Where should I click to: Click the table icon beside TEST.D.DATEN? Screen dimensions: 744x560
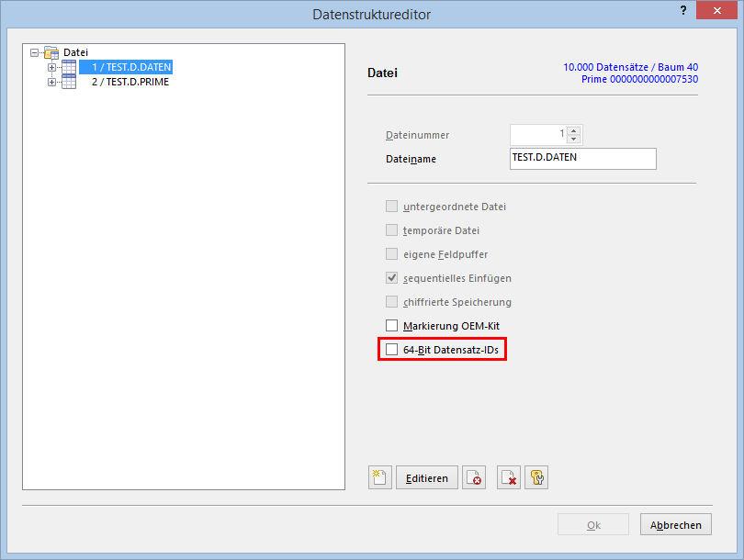69,67
